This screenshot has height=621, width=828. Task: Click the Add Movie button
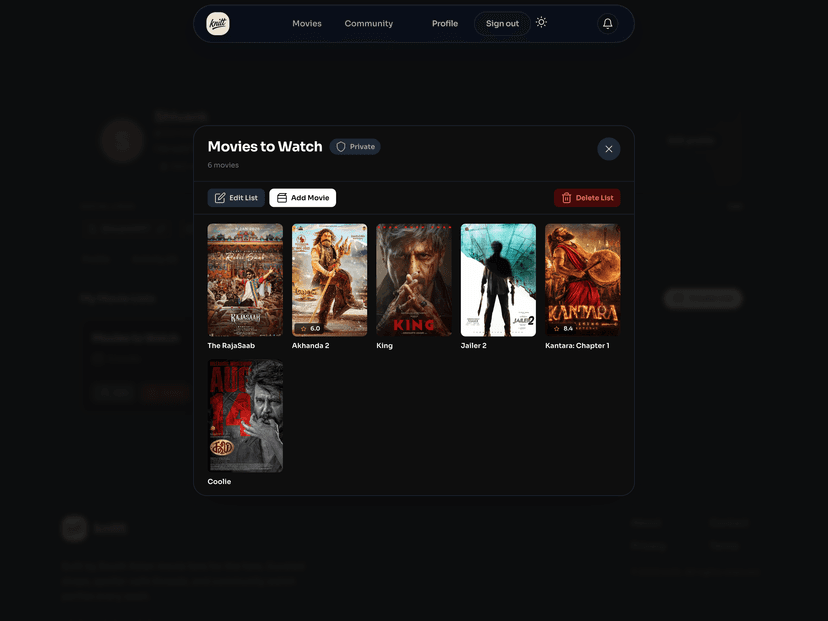click(302, 198)
